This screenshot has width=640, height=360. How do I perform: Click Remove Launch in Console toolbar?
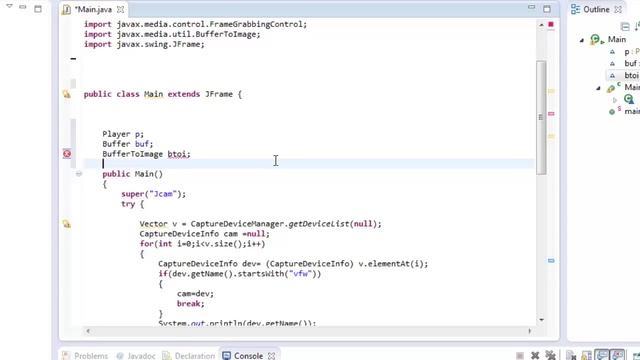[x=535, y=356]
